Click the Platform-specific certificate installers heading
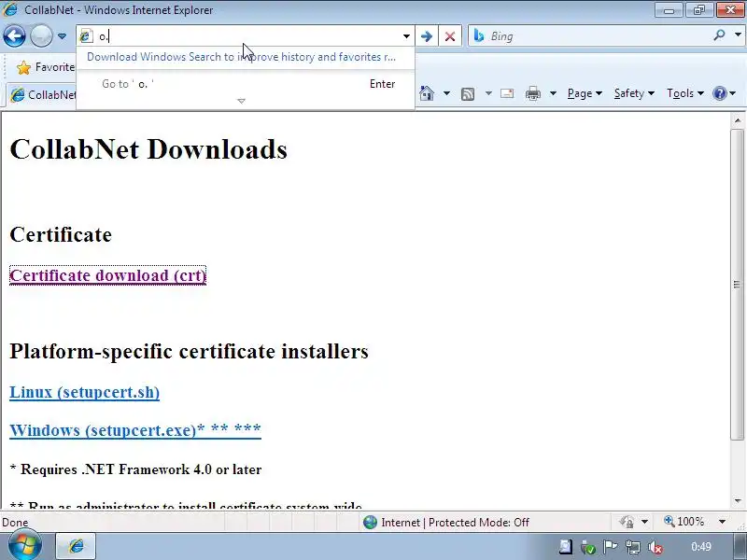The height and width of the screenshot is (560, 747). tap(190, 352)
